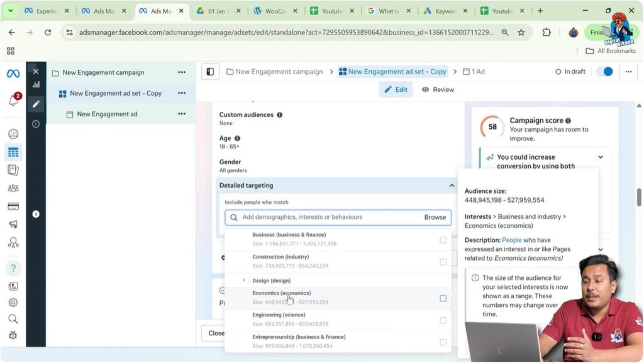Image resolution: width=644 pixels, height=363 pixels.
Task: Open search magnifier in left sidebar
Action: (x=13, y=319)
